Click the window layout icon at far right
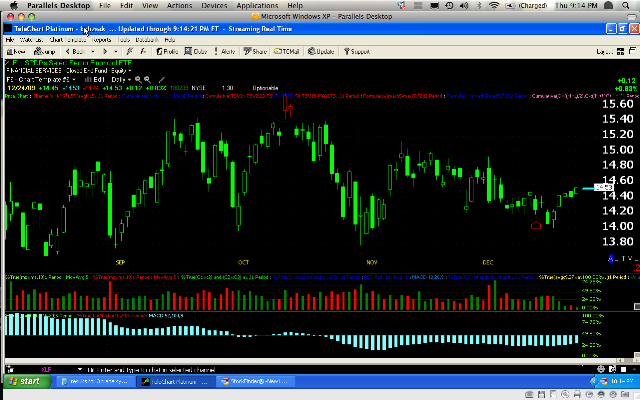Image resolution: width=640 pixels, height=400 pixels. 632,51
